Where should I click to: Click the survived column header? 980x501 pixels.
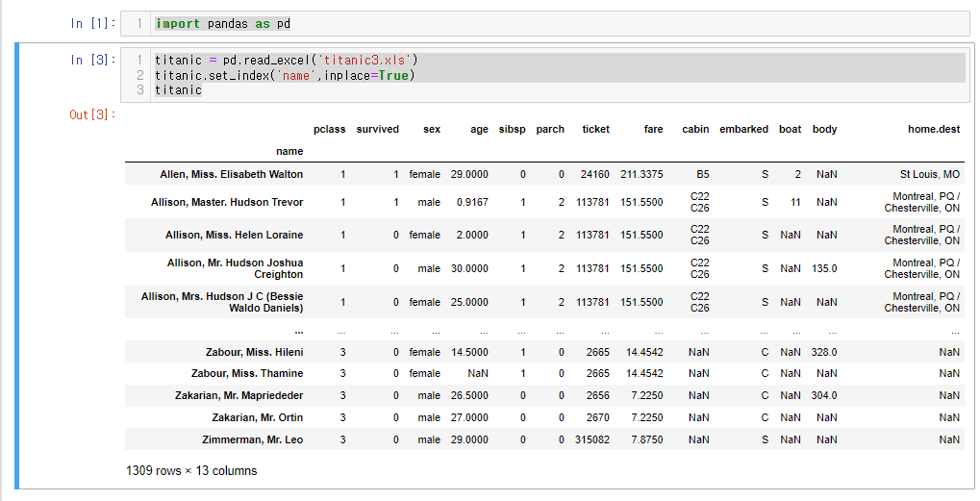coord(378,129)
